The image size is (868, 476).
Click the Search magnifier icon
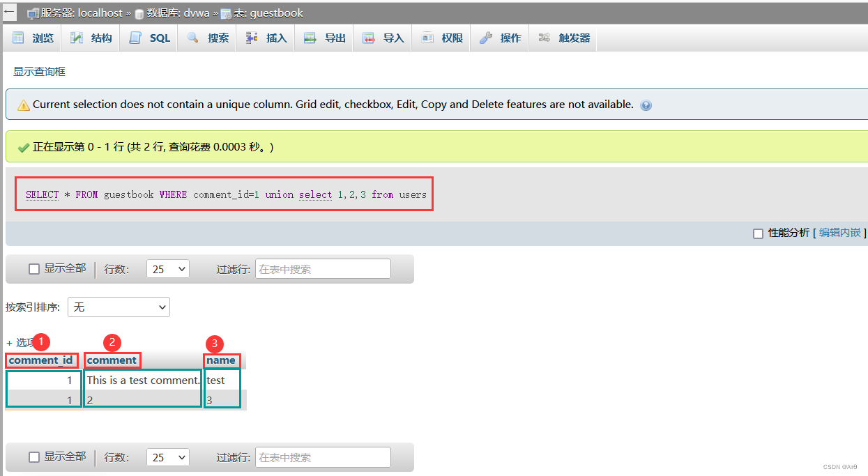[193, 38]
